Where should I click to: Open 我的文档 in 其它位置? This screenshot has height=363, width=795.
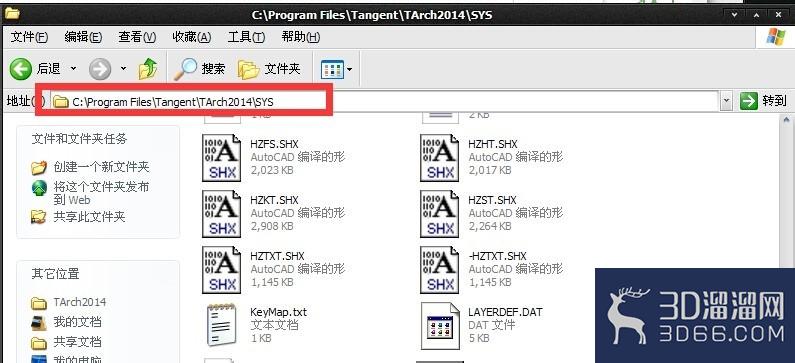[78, 322]
